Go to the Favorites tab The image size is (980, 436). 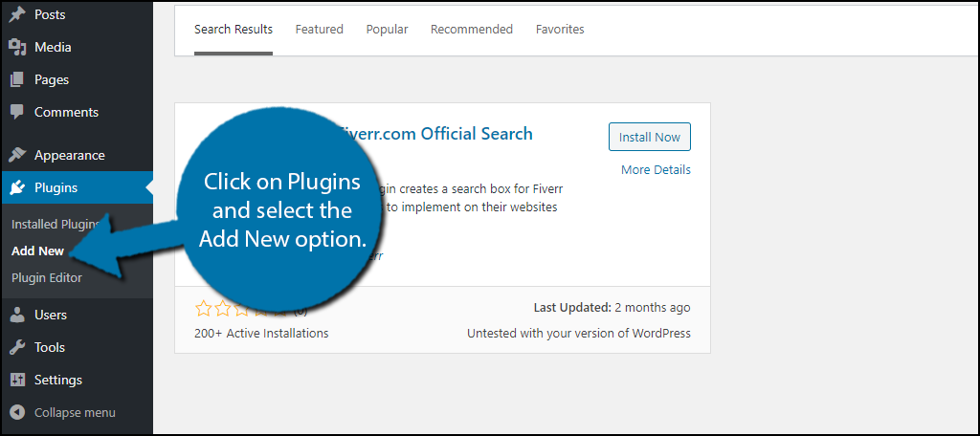[x=560, y=30]
